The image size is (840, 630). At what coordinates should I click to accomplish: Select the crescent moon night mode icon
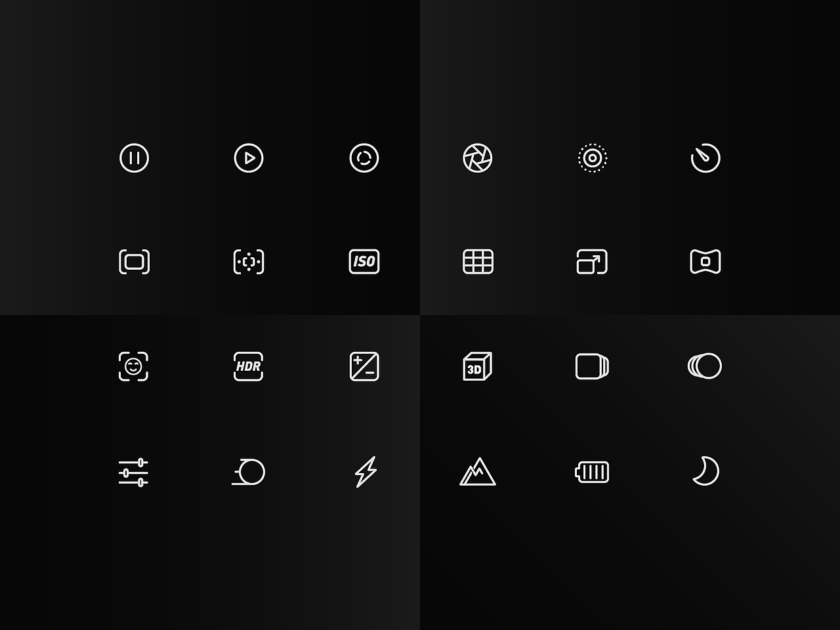point(706,471)
